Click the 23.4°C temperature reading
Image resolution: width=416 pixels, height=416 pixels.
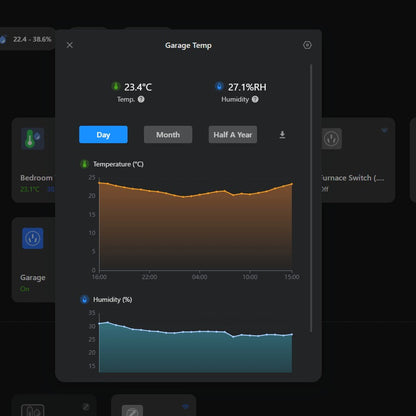[138, 87]
